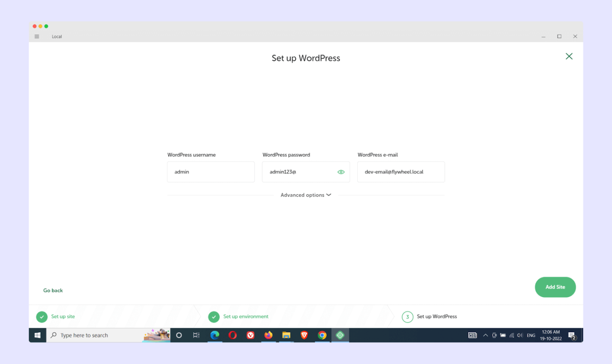The height and width of the screenshot is (364, 612).
Task: Click the taskbar search box
Action: point(108,335)
